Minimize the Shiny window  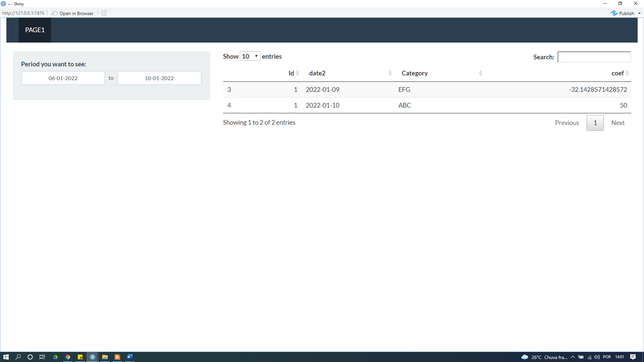(x=605, y=4)
